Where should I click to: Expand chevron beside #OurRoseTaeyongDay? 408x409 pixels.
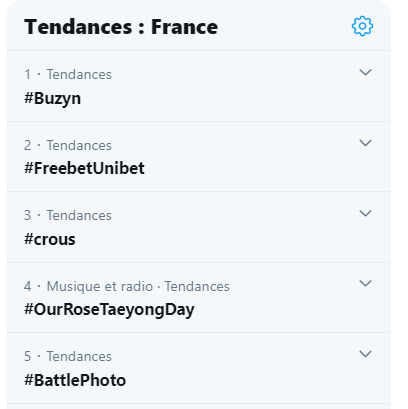coord(365,283)
